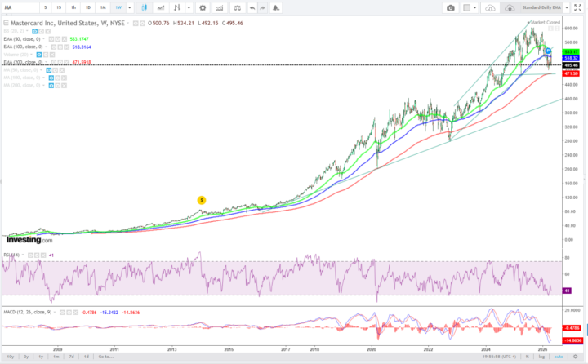Open the indicators line-chart icon

pos(161,7)
